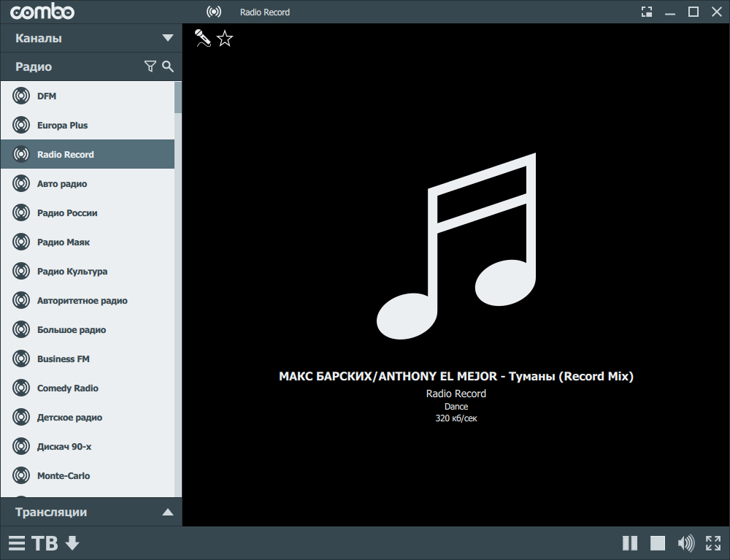Click the station list scrollbar thumb
Image resolution: width=730 pixels, height=560 pixels.
[178, 97]
